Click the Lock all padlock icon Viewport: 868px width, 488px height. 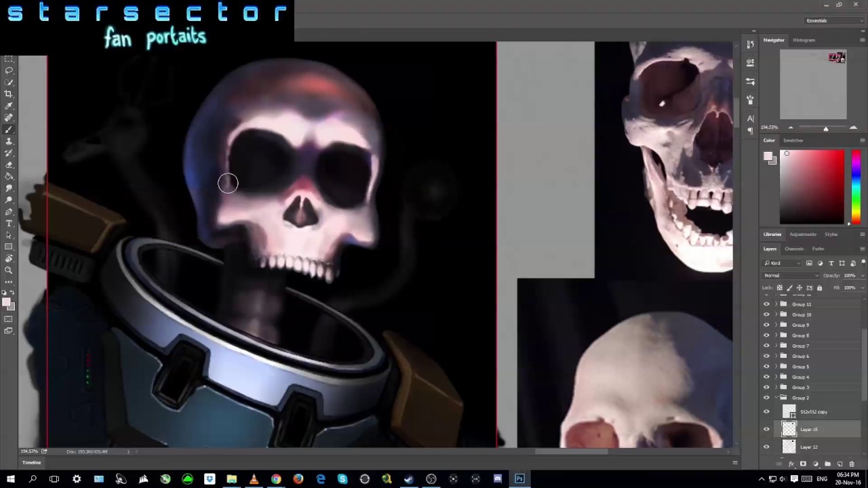click(819, 288)
